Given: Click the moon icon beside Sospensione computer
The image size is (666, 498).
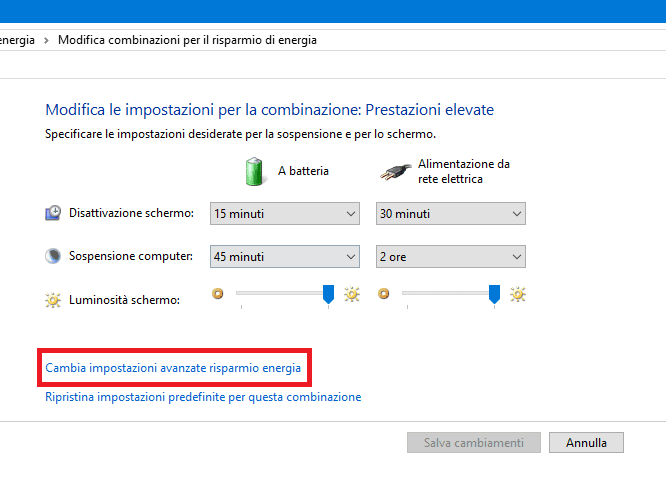Looking at the screenshot, I should [53, 256].
